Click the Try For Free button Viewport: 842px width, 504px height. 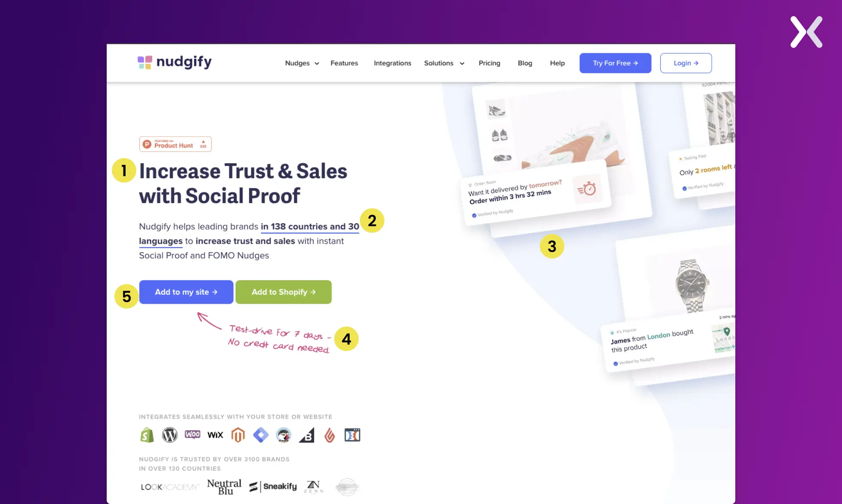point(615,63)
